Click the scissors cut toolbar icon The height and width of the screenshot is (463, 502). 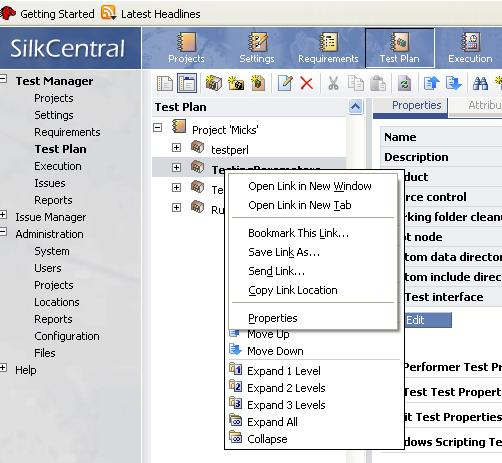click(333, 83)
